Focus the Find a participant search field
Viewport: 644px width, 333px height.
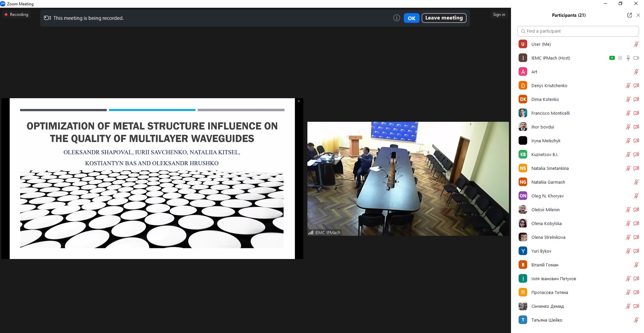click(x=578, y=31)
